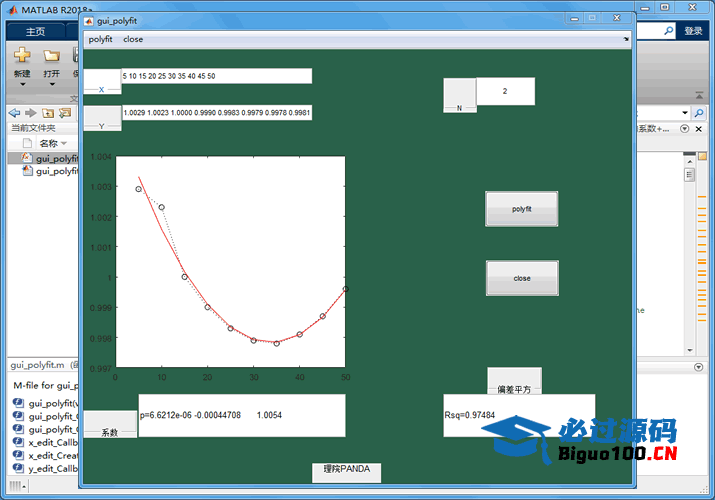Click the Open (打开) folder icon
This screenshot has height=500, width=715.
coord(51,56)
